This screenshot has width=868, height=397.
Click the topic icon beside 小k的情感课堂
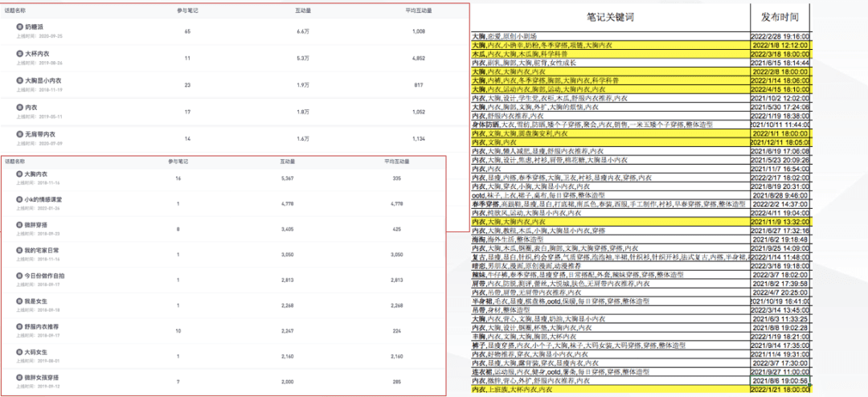20,199
